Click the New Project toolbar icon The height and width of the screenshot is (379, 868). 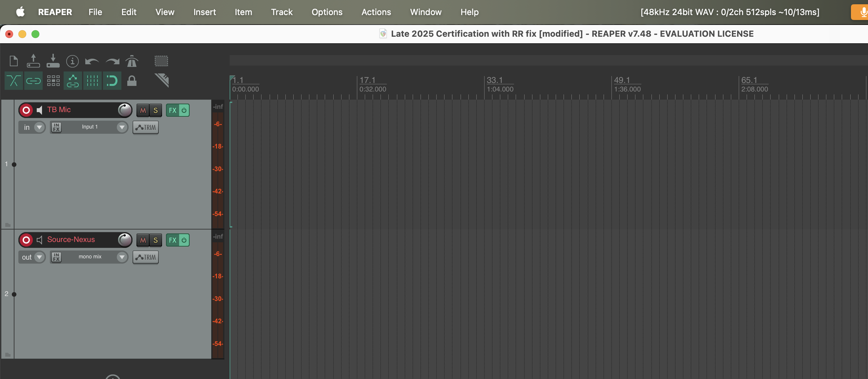pos(13,61)
